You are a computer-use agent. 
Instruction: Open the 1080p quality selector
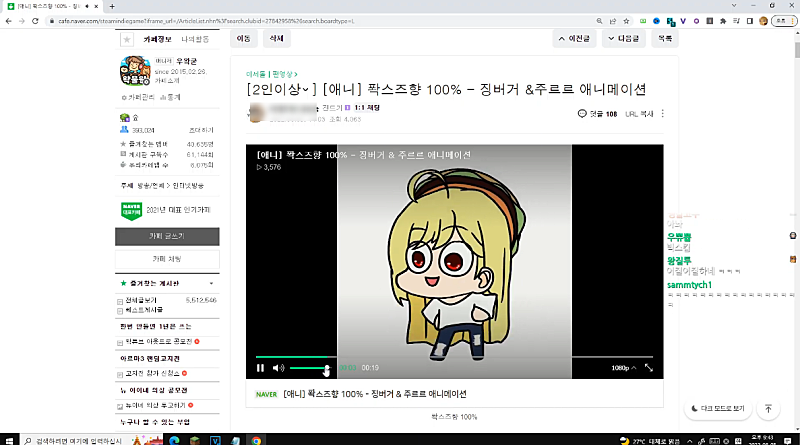tap(623, 368)
